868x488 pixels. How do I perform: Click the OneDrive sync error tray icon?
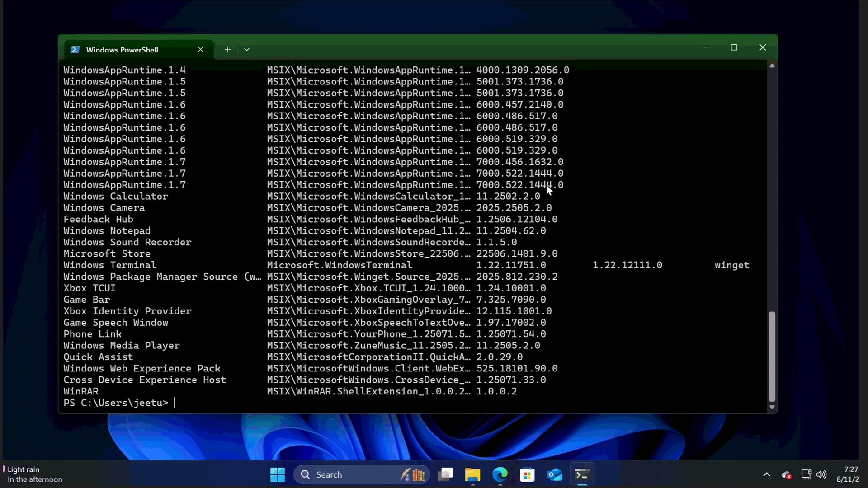click(x=787, y=475)
